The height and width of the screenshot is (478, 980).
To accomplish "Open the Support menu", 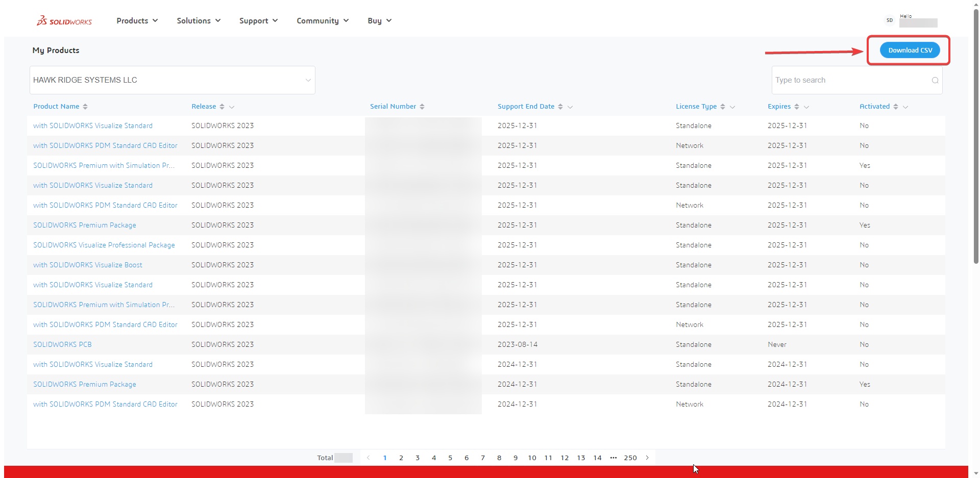I will (x=258, y=21).
